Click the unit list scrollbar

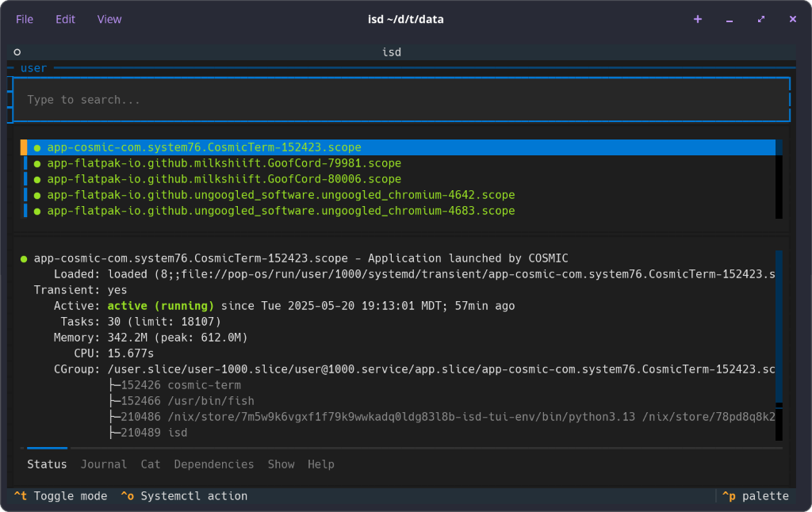[779, 179]
